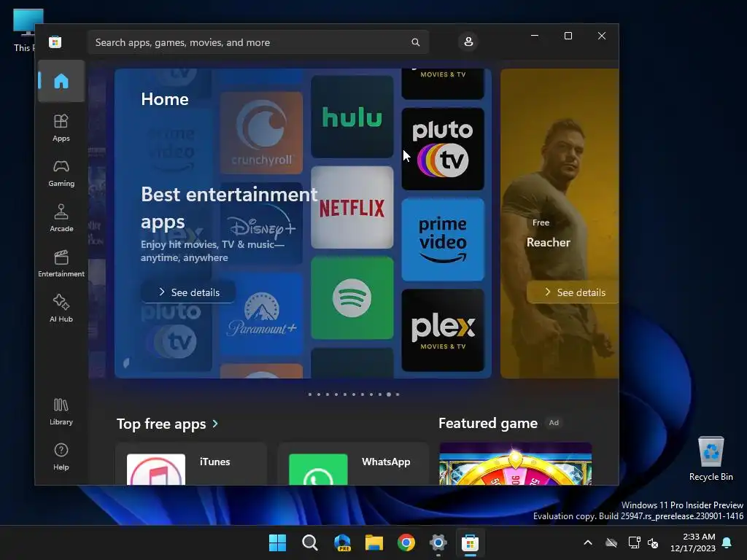The image size is (747, 560).
Task: Open the Reacher promotional card
Action: [x=560, y=224]
